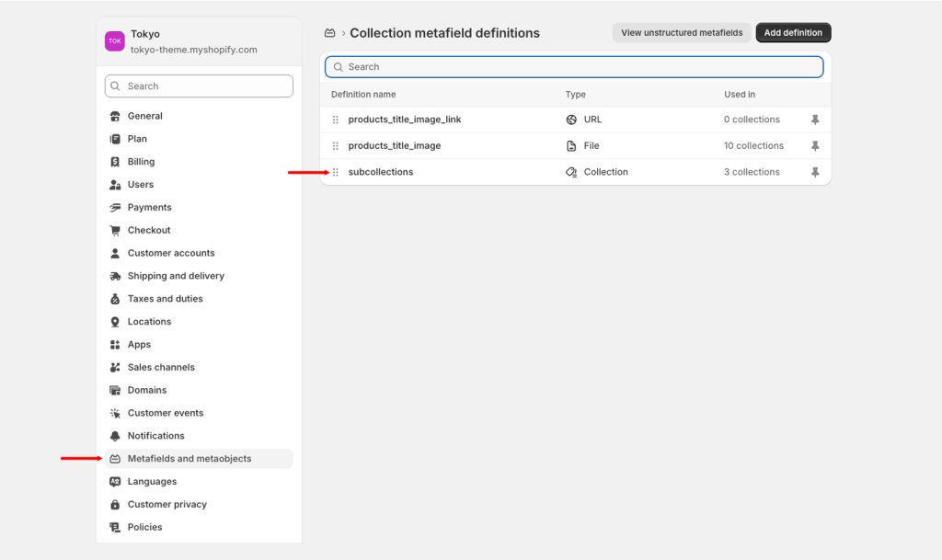Click the Used in column header
This screenshot has width=942, height=560.
739,94
